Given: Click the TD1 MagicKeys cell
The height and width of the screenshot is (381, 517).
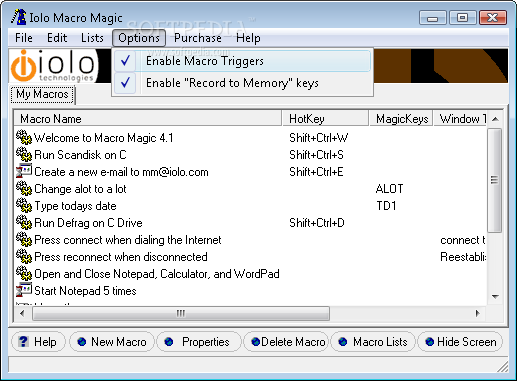Looking at the screenshot, I should (x=386, y=206).
